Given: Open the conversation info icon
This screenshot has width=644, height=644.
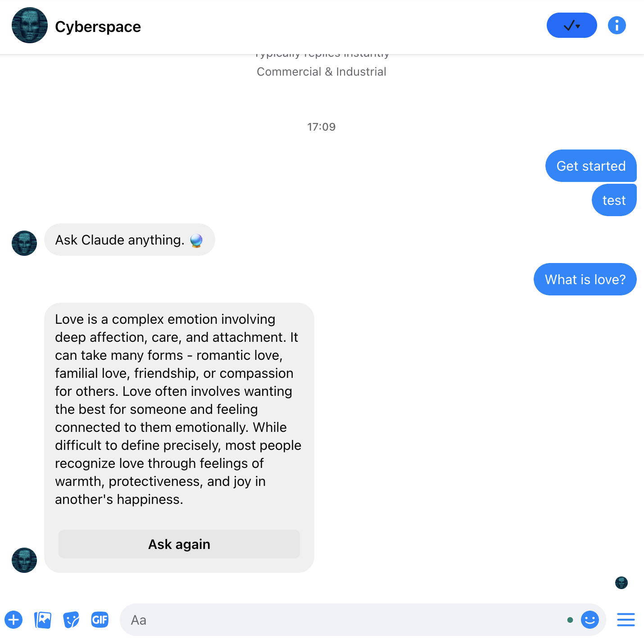Looking at the screenshot, I should click(617, 25).
